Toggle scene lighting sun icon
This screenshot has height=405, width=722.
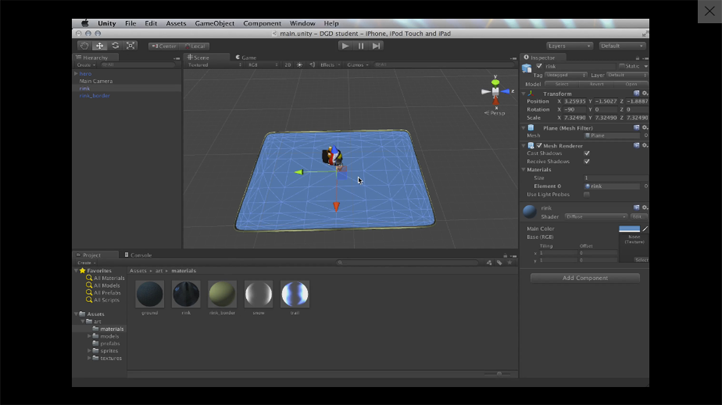pos(298,65)
